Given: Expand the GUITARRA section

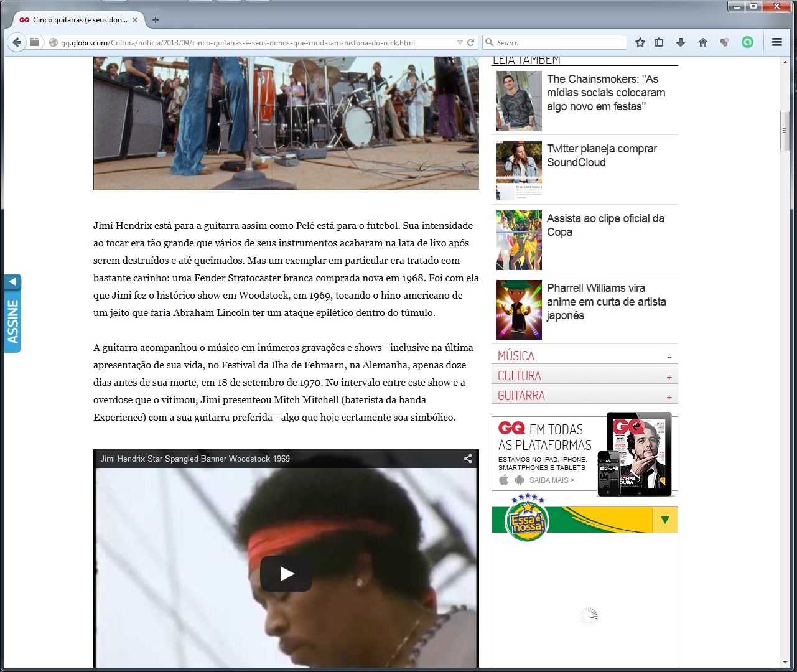Looking at the screenshot, I should point(669,397).
